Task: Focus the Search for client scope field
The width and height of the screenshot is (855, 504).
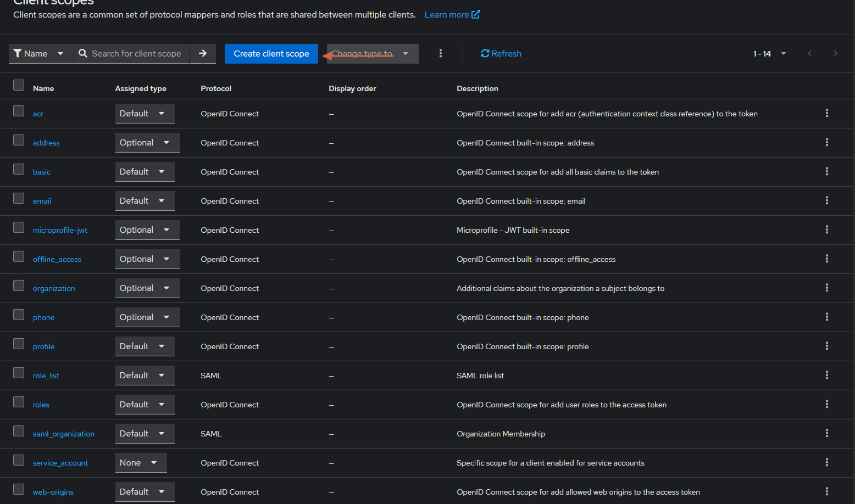Action: (x=132, y=53)
